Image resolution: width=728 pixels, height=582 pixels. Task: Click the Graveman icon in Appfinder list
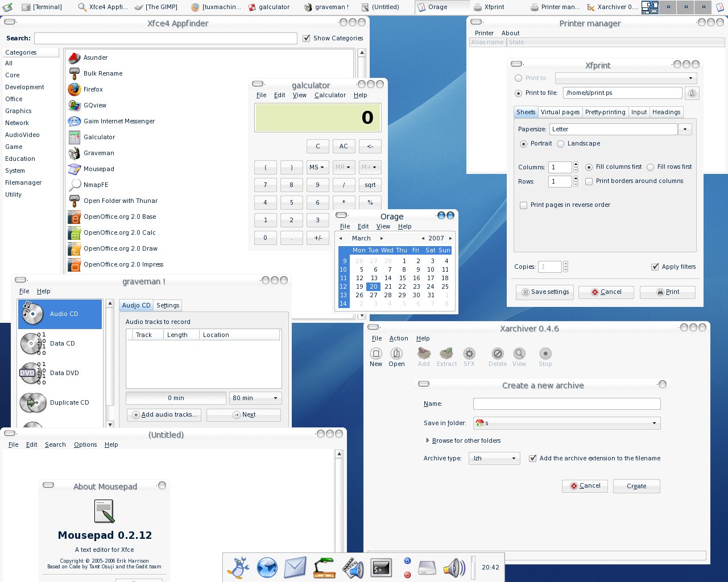pyautogui.click(x=75, y=153)
